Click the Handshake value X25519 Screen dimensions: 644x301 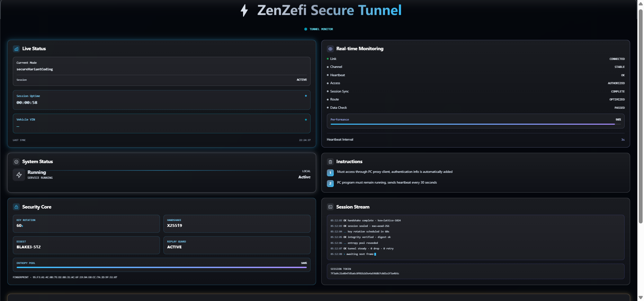click(175, 225)
